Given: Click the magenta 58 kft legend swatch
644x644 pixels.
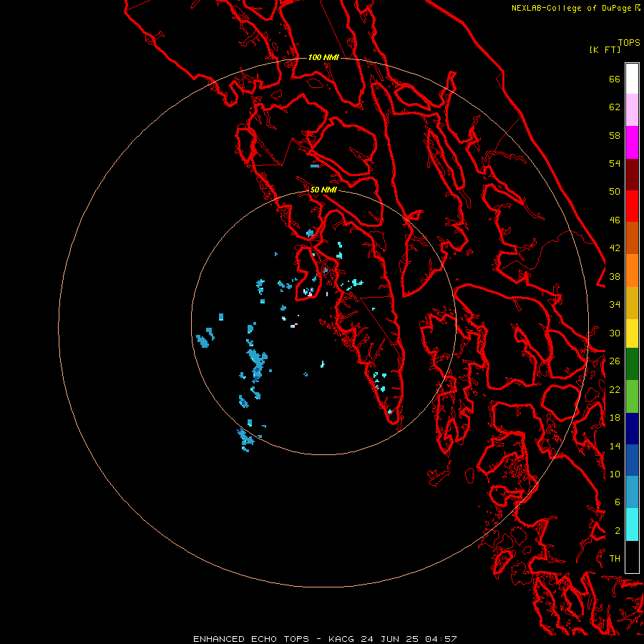Looking at the screenshot, I should [632, 142].
